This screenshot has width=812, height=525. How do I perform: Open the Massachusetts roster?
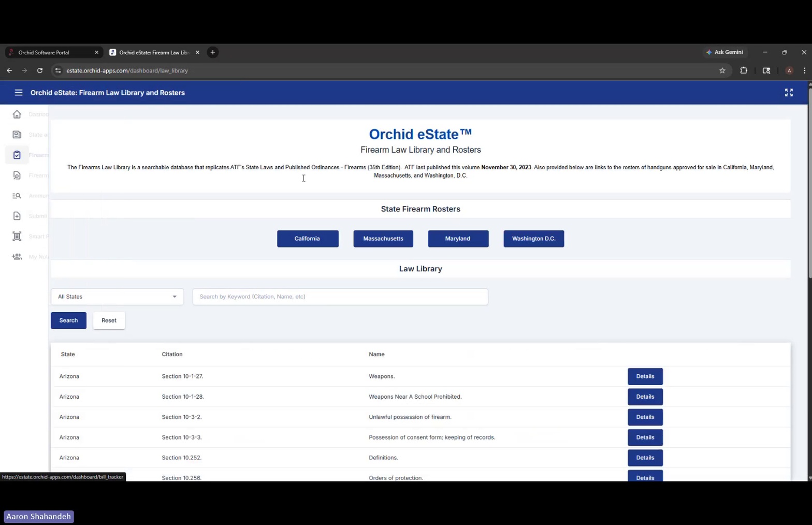coord(383,239)
